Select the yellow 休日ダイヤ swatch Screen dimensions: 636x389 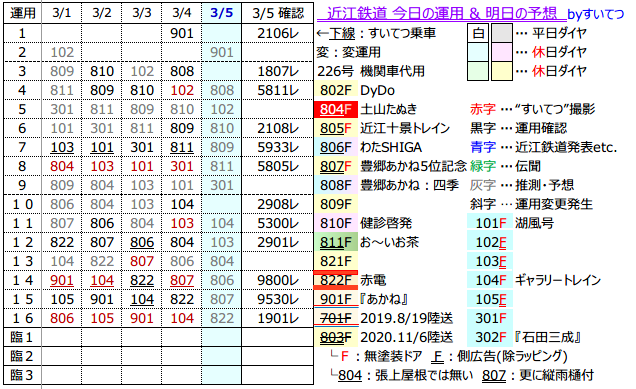(x=502, y=71)
